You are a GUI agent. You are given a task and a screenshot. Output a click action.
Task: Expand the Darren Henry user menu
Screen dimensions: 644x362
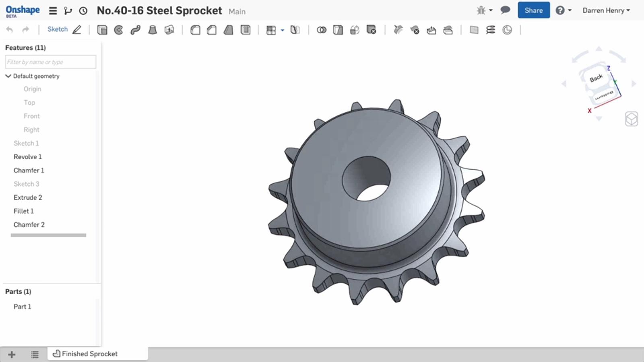[x=606, y=10]
